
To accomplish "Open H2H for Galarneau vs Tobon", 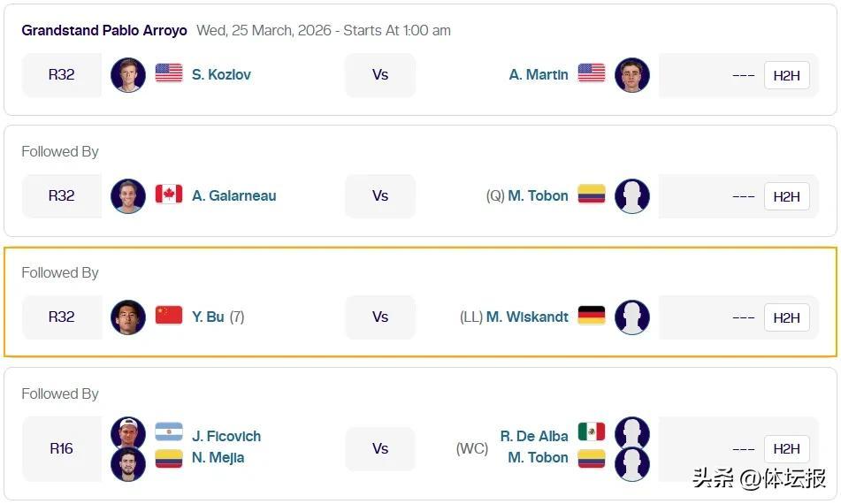I will click(786, 196).
